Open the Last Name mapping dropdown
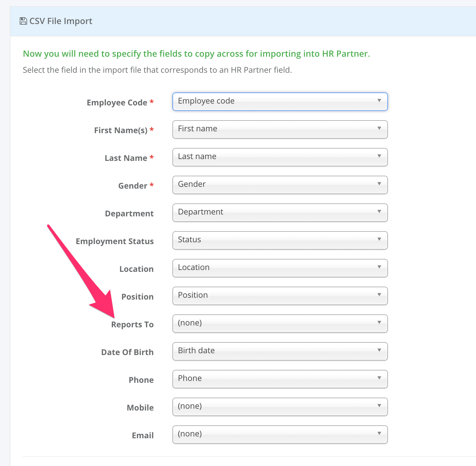Image resolution: width=476 pixels, height=466 pixels. [280, 157]
